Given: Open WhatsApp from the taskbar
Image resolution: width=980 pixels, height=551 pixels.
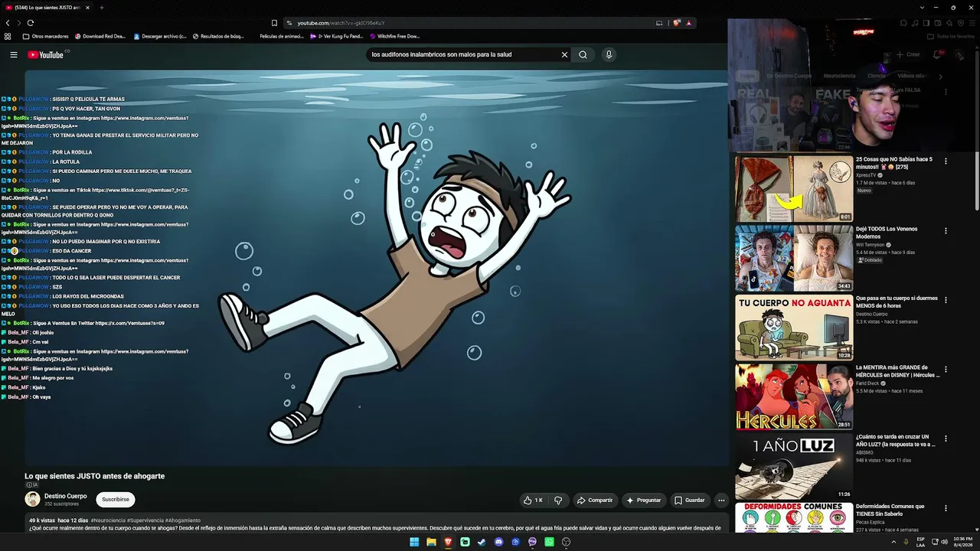Looking at the screenshot, I should click(x=549, y=542).
